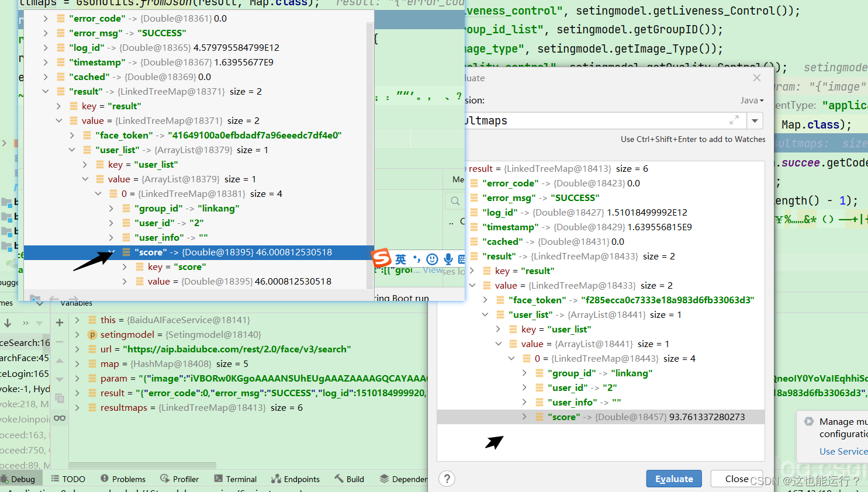Click the Move Watch Down arrow

[x=60, y=379]
